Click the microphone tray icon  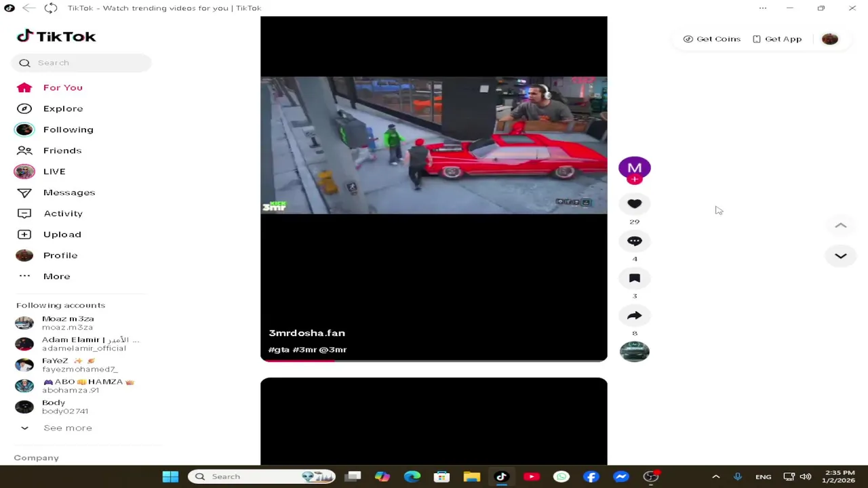pyautogui.click(x=737, y=476)
